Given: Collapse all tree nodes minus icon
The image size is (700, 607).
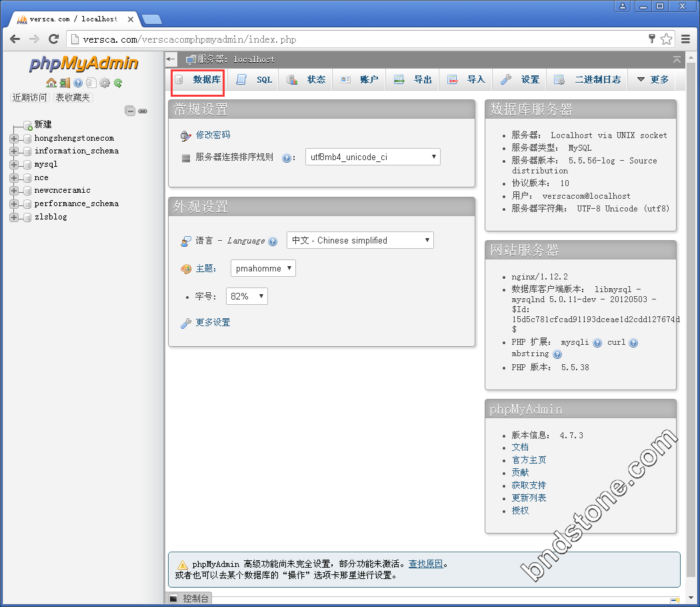Looking at the screenshot, I should [130, 111].
